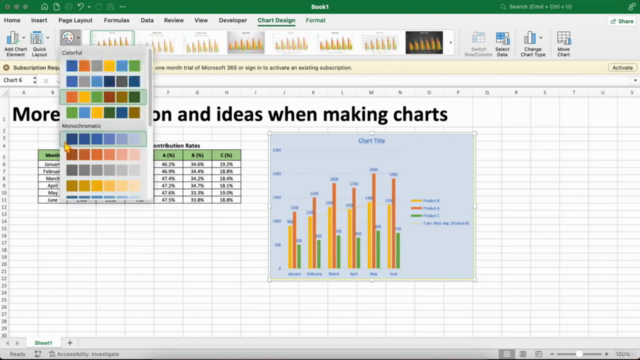Choose the first Colorful palette starting with blue and orange
640x360 pixels.
(x=103, y=66)
